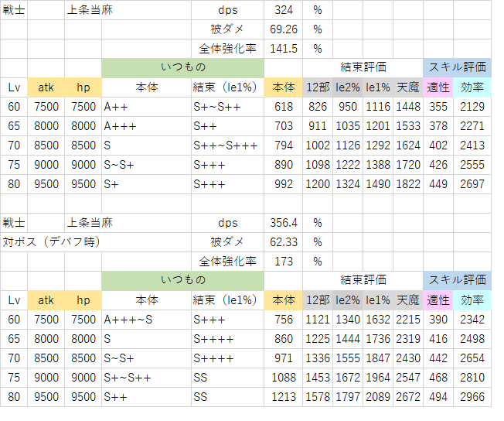Select the 天魔 value 1720
The image size is (504, 421).
point(408,165)
